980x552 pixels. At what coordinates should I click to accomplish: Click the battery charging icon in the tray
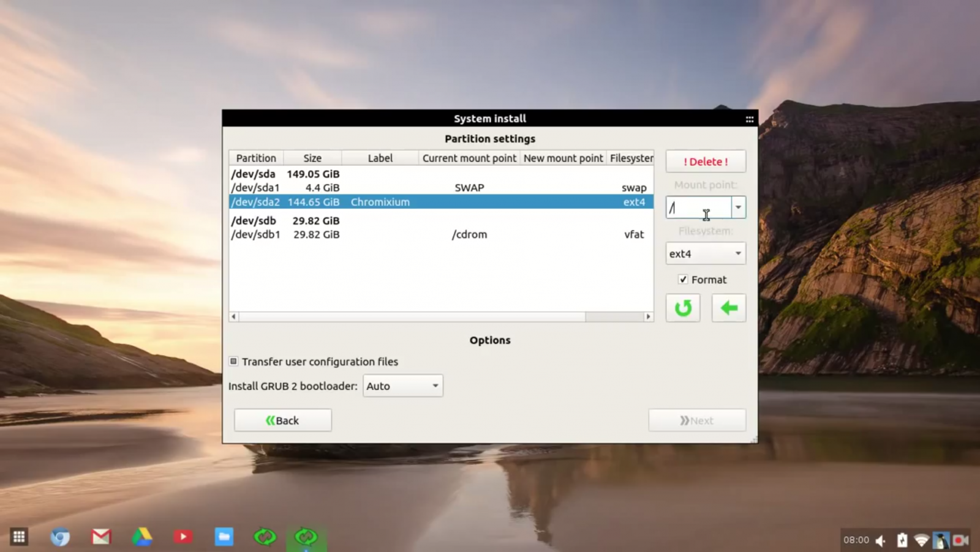tap(902, 540)
